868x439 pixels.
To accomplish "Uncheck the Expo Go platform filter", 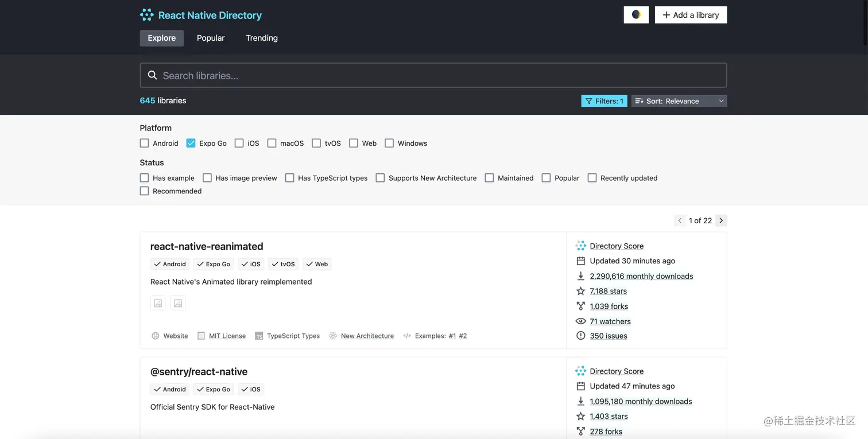I will [191, 143].
